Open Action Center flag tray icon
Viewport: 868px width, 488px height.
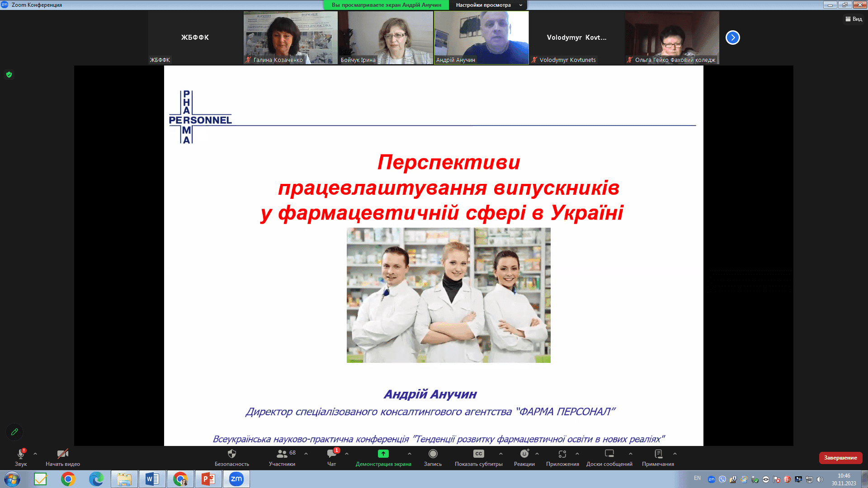pyautogui.click(x=777, y=479)
